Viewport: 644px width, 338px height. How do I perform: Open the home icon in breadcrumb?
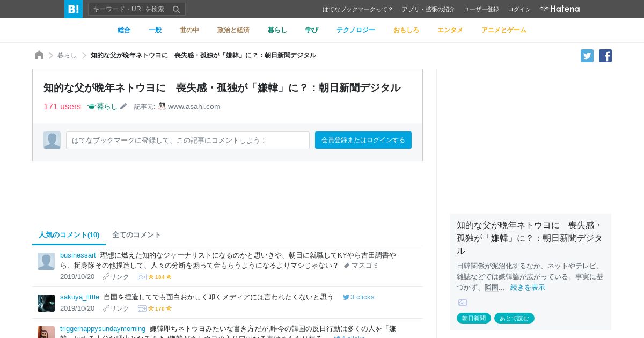pos(39,55)
